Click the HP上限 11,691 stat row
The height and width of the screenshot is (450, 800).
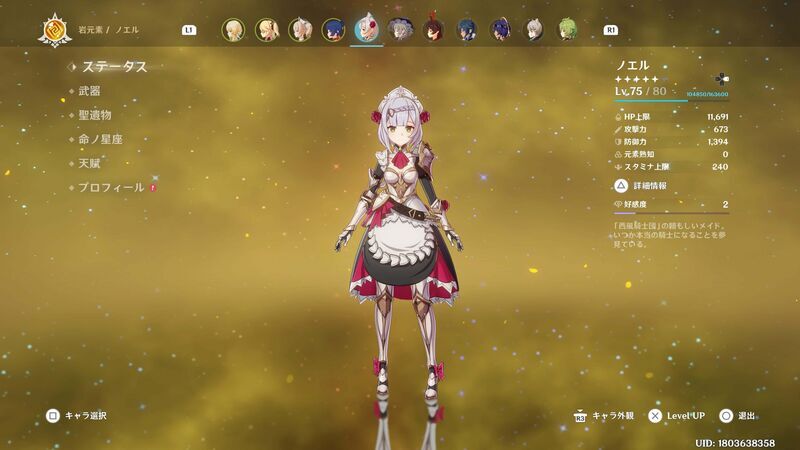tap(671, 117)
